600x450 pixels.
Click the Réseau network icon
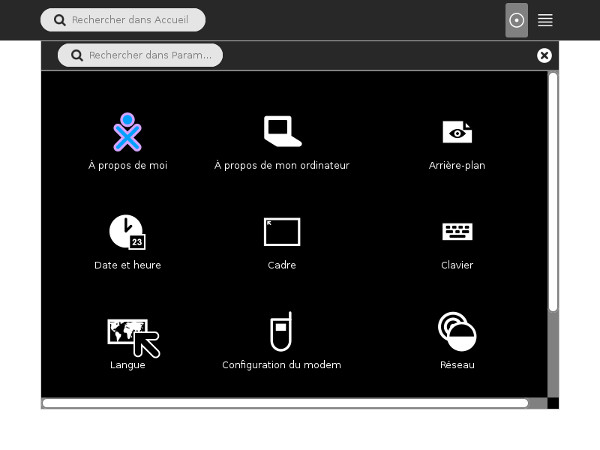pyautogui.click(x=457, y=332)
